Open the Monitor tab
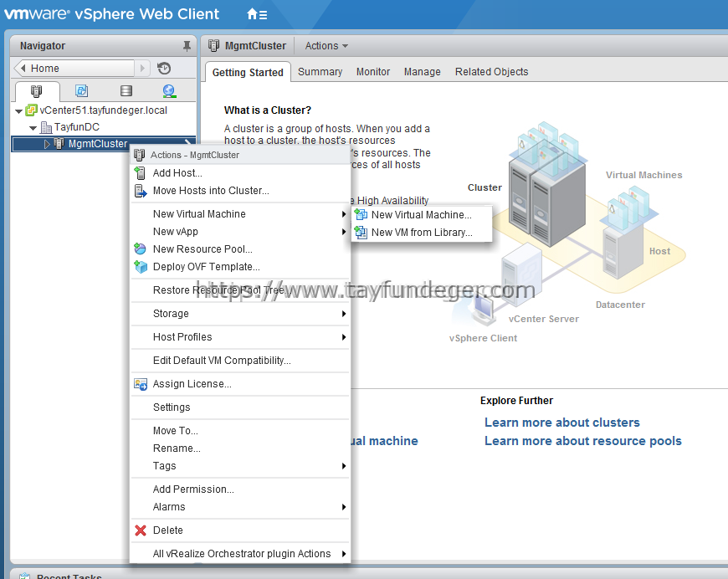728x579 pixels. coord(373,72)
